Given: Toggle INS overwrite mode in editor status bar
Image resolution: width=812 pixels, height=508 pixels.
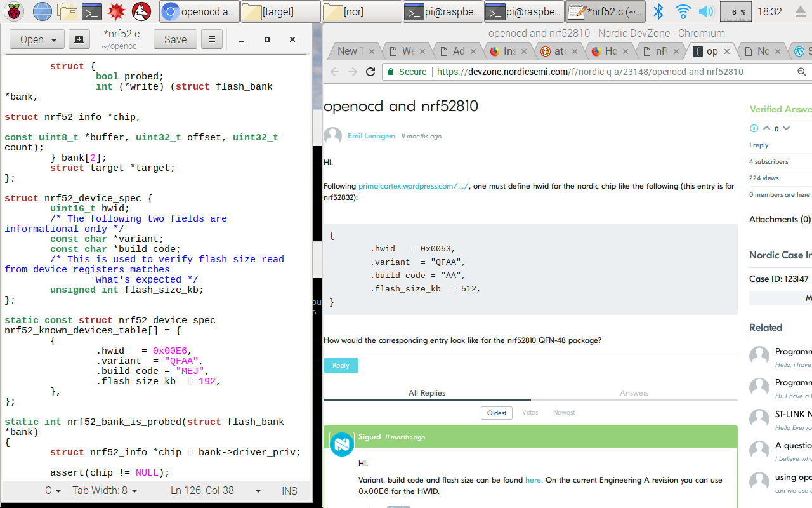Looking at the screenshot, I should tap(289, 491).
